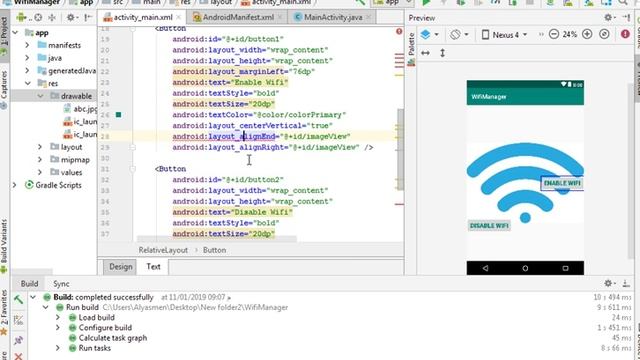
Task: Open the Android project view dropdown
Action: point(22,18)
